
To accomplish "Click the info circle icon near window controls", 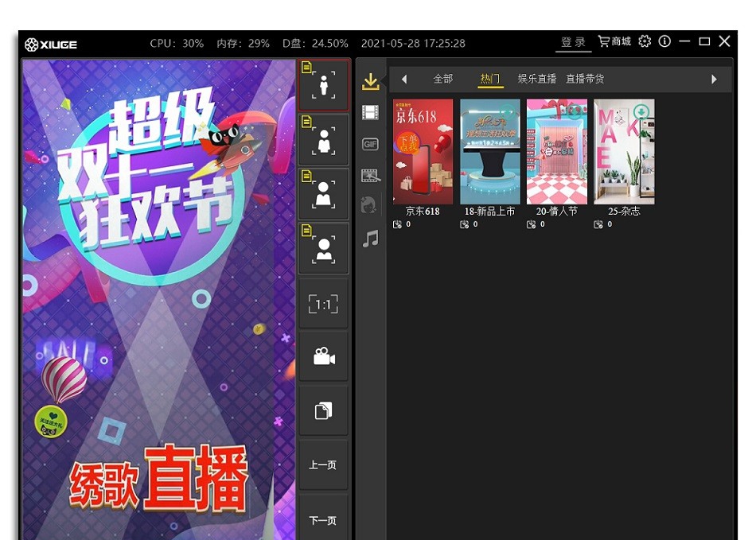I will click(664, 42).
